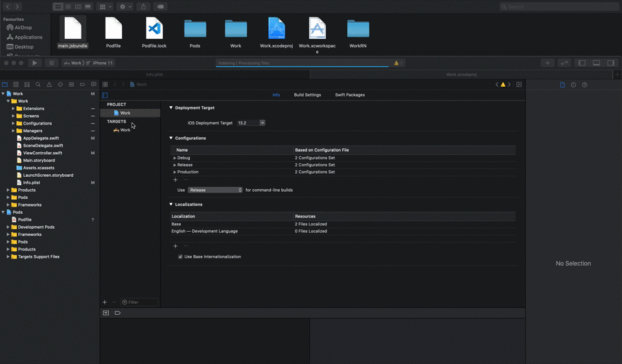Uncheck Use Base Internationalization
Viewport: 622px width, 364px height.
coord(180,256)
